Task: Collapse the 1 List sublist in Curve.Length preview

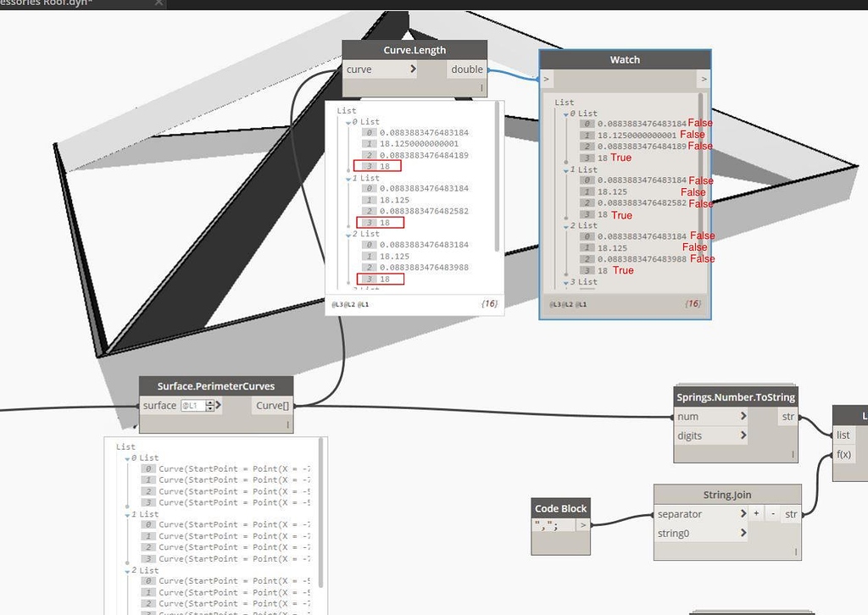Action: point(348,177)
